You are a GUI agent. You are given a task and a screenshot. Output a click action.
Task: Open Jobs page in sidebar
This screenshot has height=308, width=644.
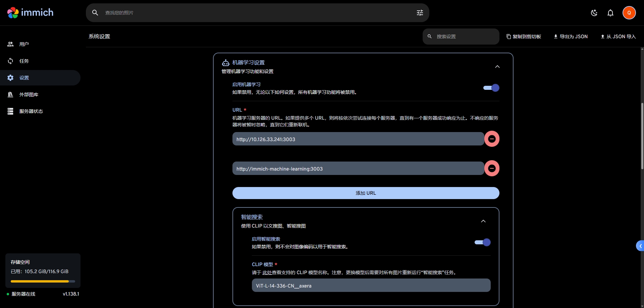[x=24, y=61]
